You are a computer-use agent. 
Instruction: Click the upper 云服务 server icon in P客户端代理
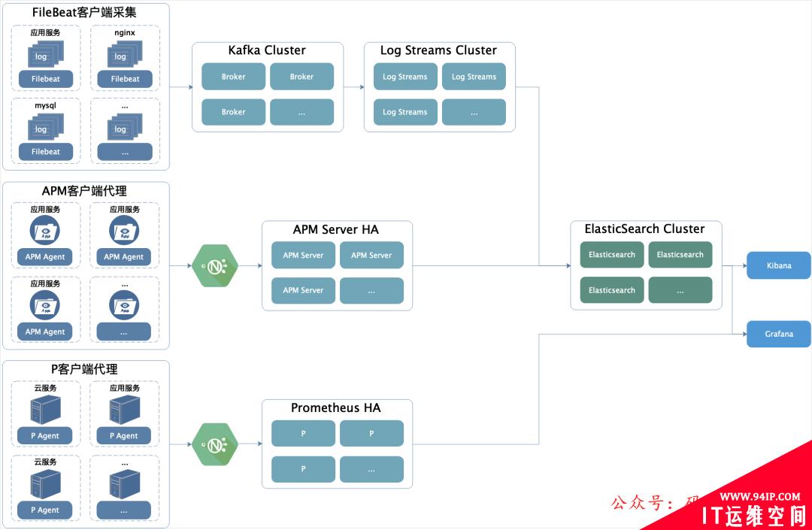pos(46,410)
